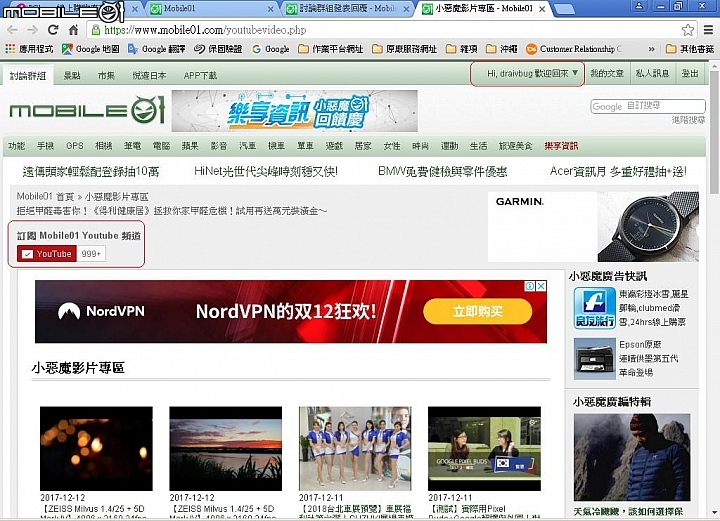The width and height of the screenshot is (720, 521).
Task: Open 我的文章 link
Action: [607, 73]
